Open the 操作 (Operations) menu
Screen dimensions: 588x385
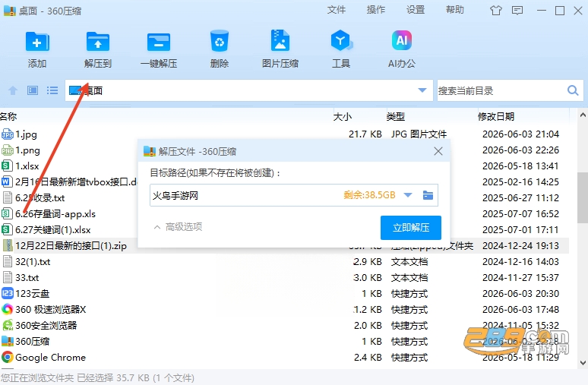(x=376, y=10)
